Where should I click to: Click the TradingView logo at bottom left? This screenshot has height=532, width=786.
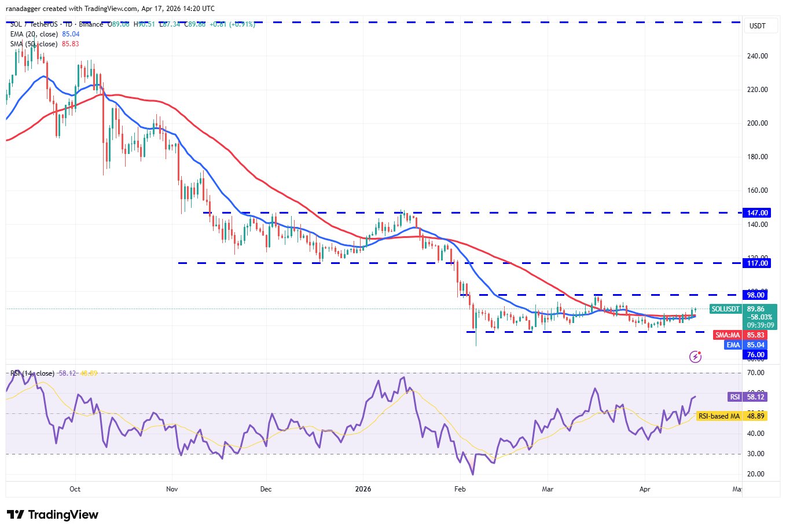point(53,515)
